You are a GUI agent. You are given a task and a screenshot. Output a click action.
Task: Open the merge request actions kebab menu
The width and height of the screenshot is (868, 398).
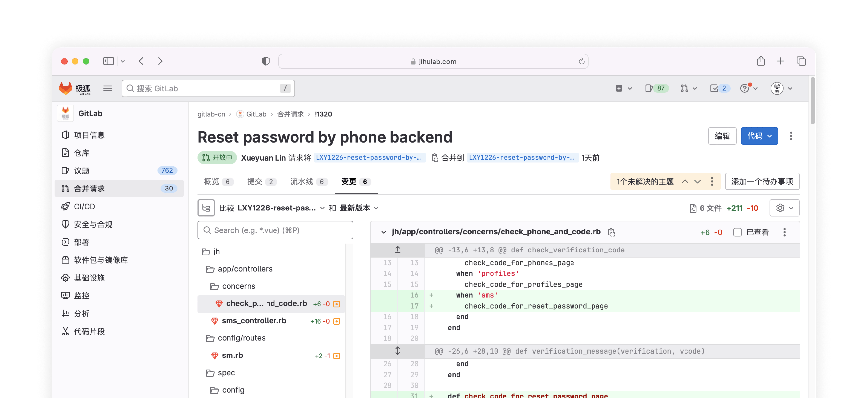(791, 136)
